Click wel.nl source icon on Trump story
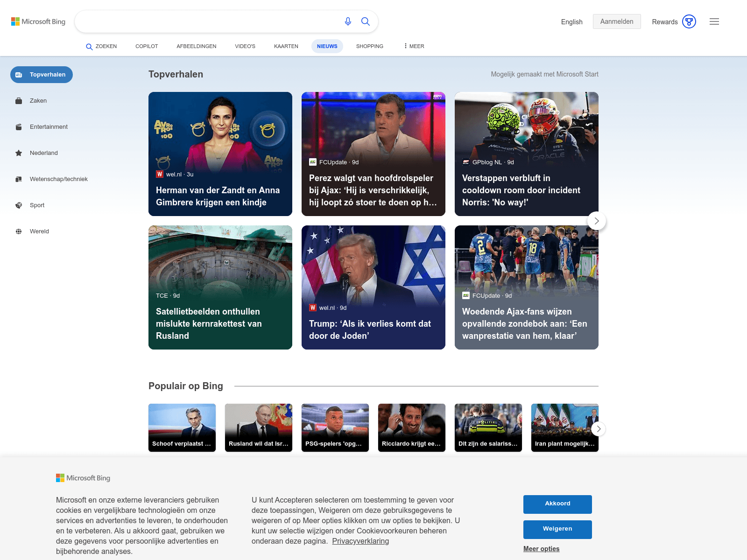This screenshot has width=747, height=560. coord(313,308)
